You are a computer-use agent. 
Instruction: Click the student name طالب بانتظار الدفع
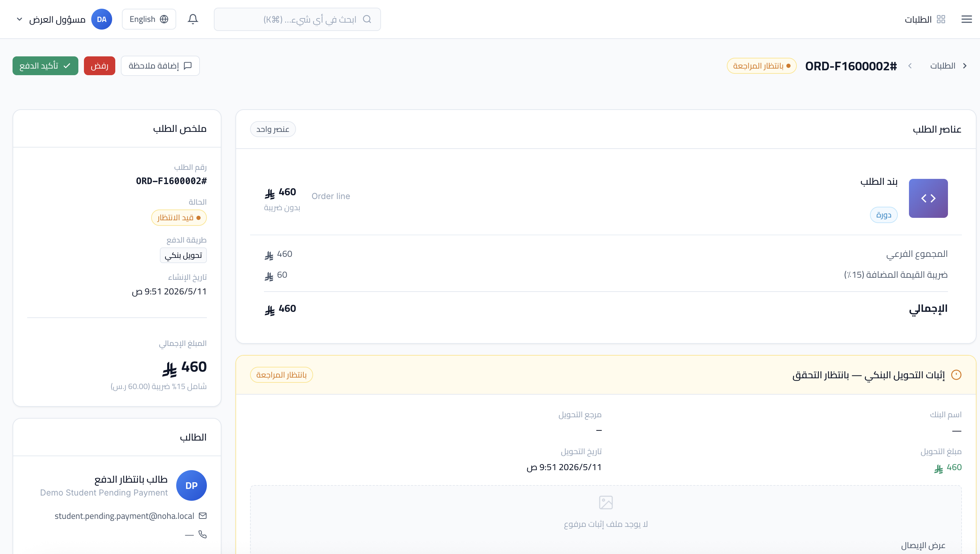coord(131,480)
